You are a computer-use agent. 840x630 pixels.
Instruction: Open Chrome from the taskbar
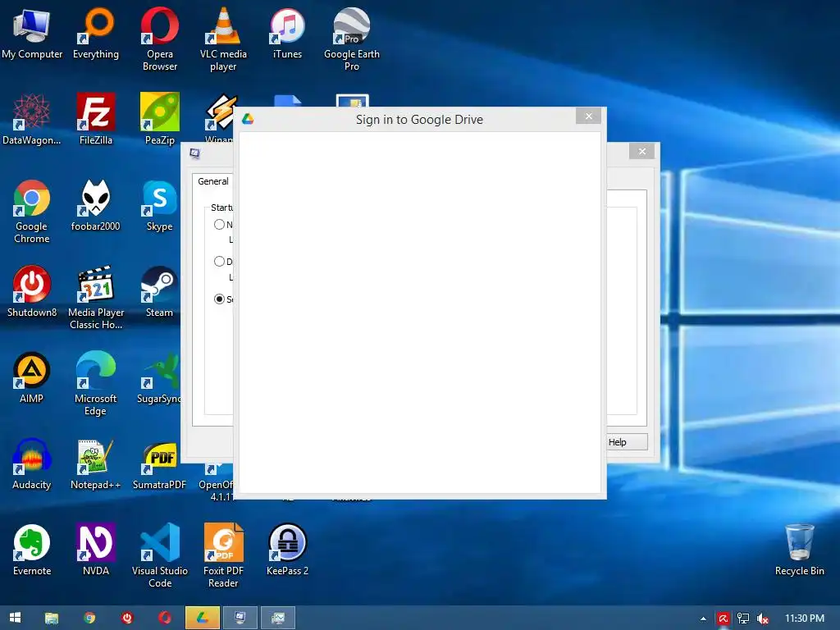point(89,619)
